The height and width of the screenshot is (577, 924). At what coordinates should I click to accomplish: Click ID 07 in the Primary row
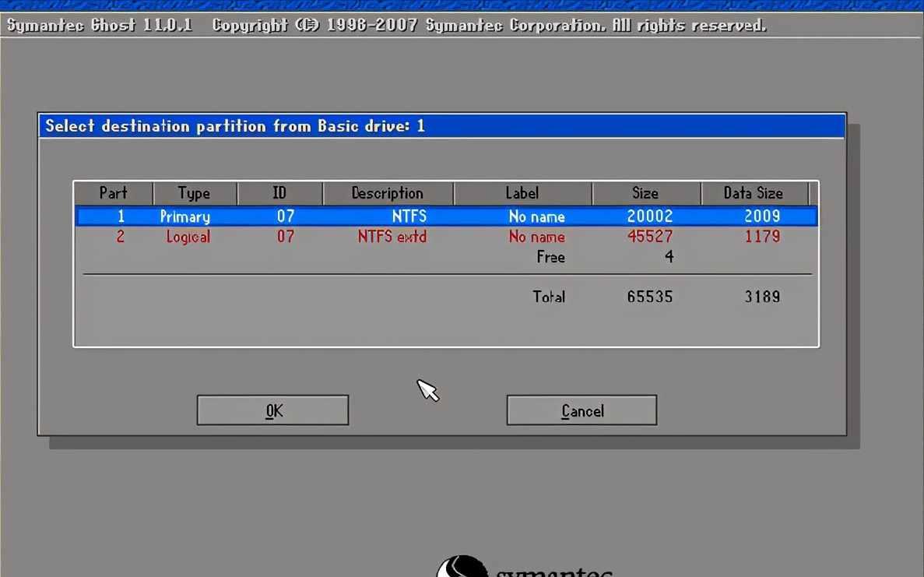286,216
